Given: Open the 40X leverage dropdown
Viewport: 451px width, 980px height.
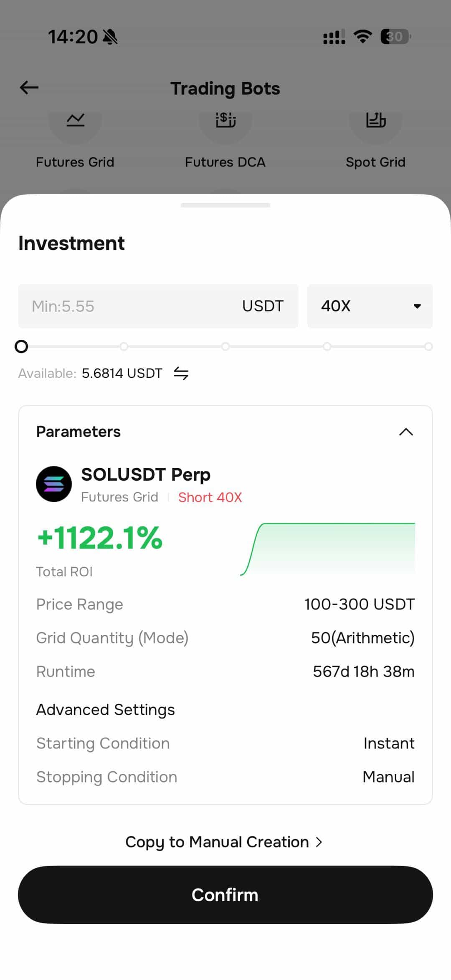Looking at the screenshot, I should 370,306.
